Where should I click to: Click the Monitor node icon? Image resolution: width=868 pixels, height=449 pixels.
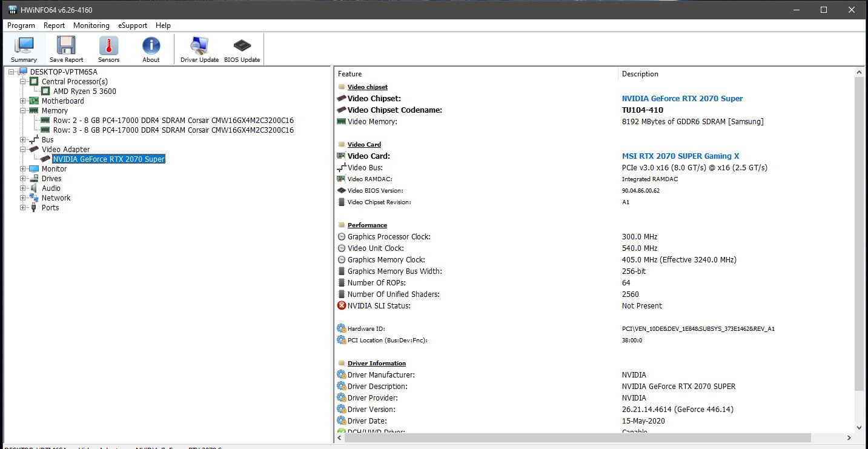coord(34,169)
